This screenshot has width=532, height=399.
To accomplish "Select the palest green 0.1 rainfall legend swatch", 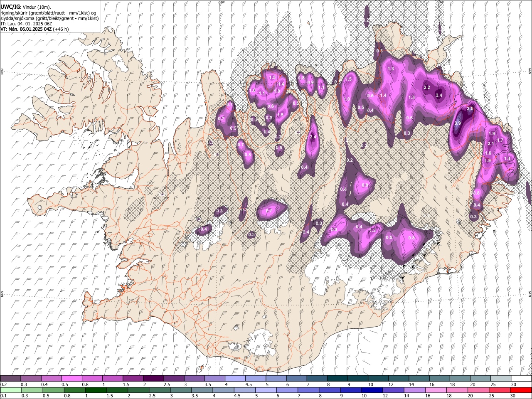I will coord(12,390).
